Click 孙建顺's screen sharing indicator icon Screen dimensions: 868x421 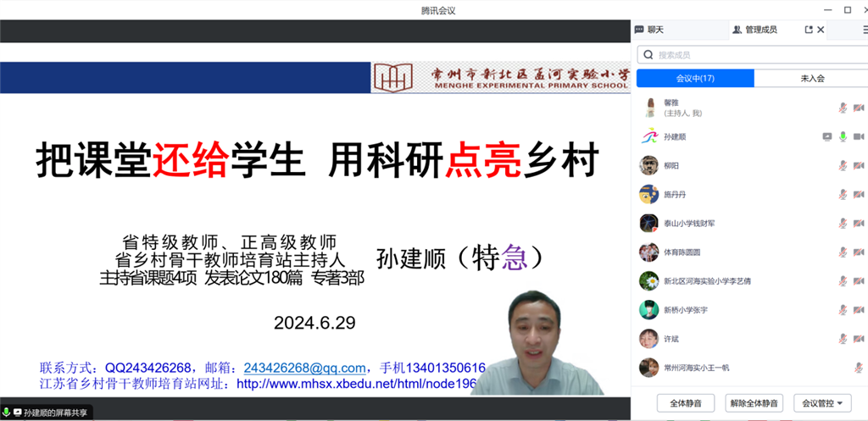pyautogui.click(x=827, y=136)
